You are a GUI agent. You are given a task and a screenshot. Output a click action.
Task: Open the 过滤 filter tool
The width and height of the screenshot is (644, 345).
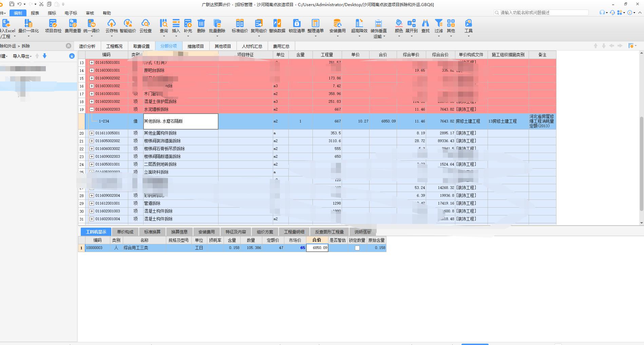pyautogui.click(x=439, y=23)
